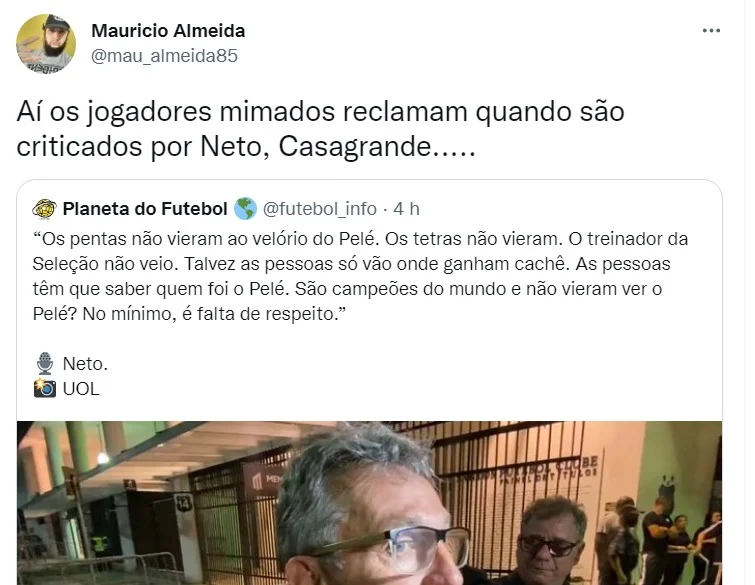
Task: Open the 4 h timestamp link
Action: 406,209
